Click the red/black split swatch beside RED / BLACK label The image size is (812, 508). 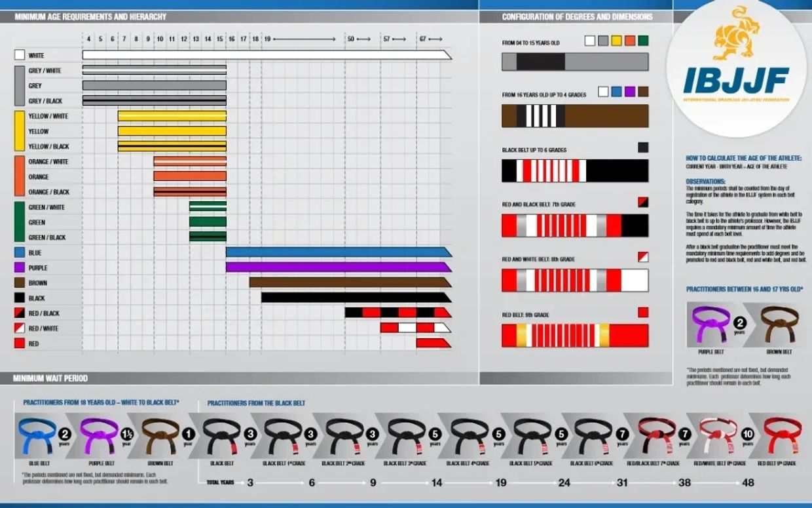pyautogui.click(x=20, y=313)
